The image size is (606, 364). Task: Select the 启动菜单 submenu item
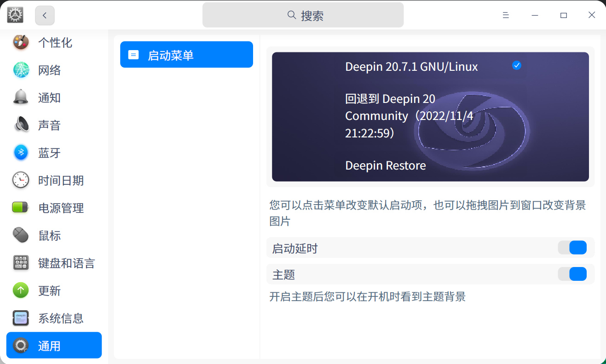click(x=186, y=55)
